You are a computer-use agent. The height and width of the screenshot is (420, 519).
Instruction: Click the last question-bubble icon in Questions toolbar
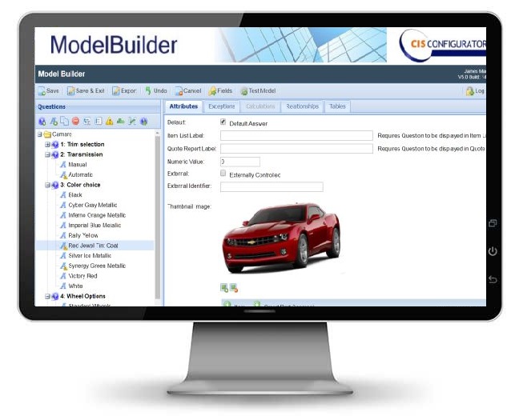click(143, 122)
